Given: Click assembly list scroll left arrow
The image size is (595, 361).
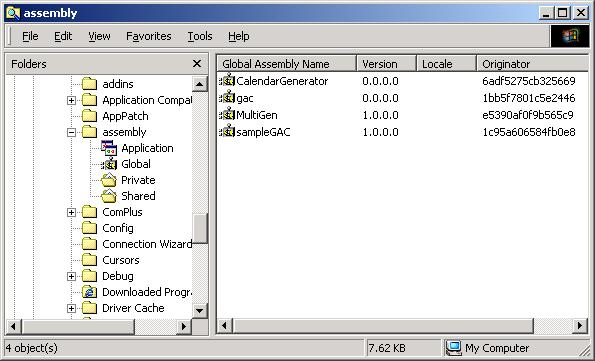Looking at the screenshot, I should (x=225, y=325).
